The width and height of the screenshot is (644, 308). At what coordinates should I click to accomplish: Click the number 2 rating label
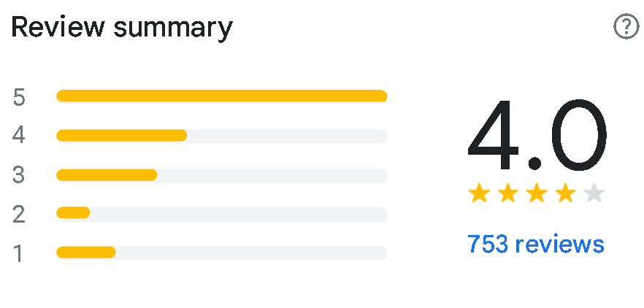coord(20,214)
